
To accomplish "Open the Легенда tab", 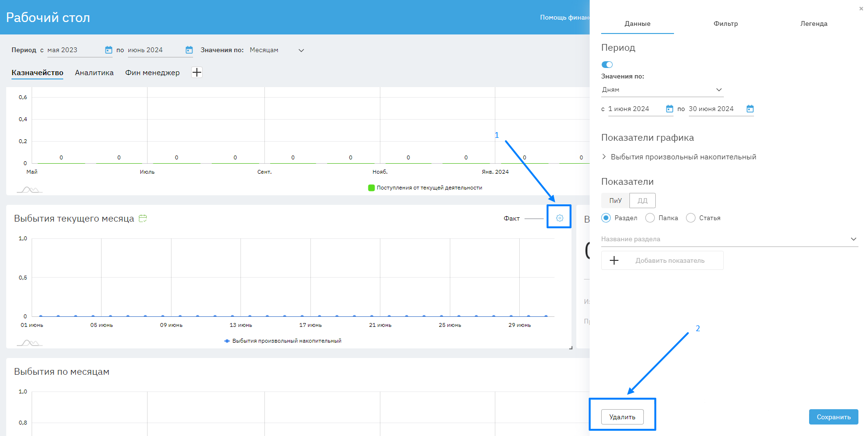I will tap(813, 23).
